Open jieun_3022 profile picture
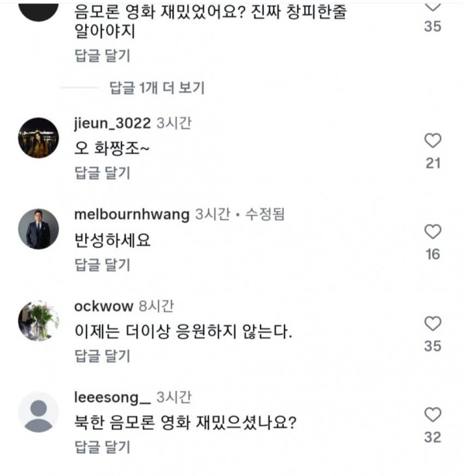Screen dimensions: 464x476 coord(39,138)
